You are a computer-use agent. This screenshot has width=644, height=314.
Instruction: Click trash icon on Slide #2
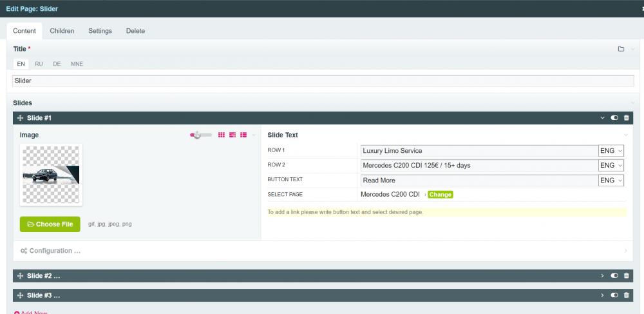pos(626,276)
